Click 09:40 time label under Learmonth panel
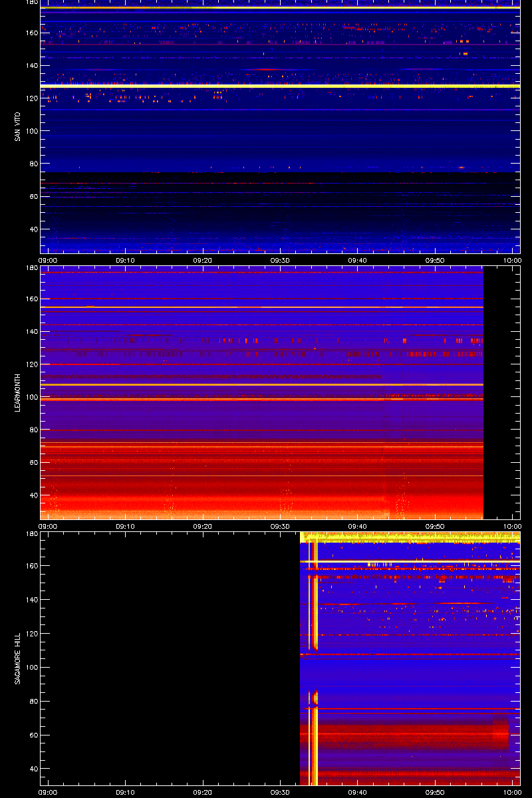 [358, 526]
